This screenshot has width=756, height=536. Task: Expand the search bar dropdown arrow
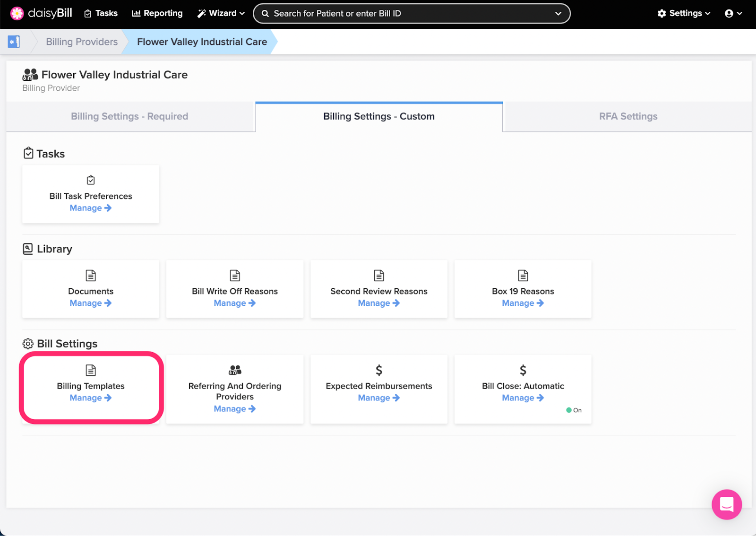pyautogui.click(x=558, y=14)
